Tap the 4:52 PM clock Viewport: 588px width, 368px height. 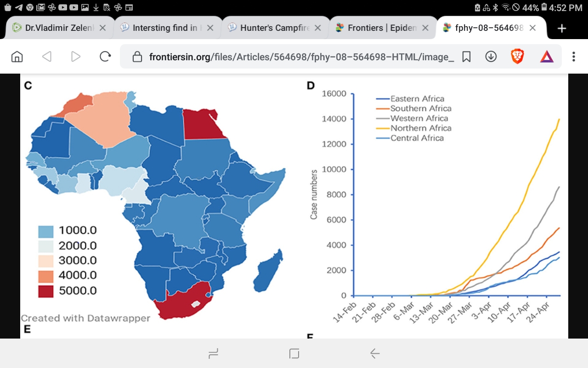point(566,7)
